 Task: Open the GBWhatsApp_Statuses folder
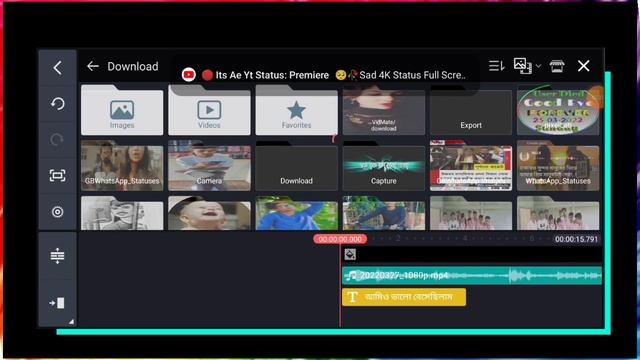[122, 166]
